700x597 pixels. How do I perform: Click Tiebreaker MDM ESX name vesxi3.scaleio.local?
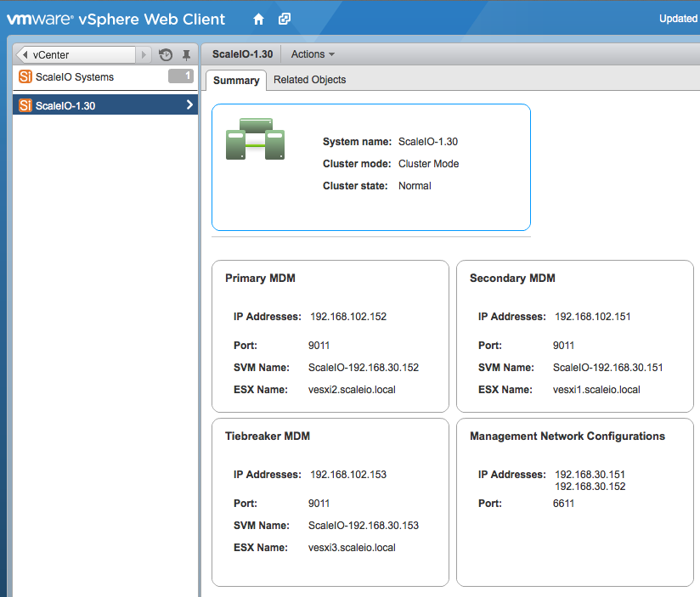tap(352, 548)
